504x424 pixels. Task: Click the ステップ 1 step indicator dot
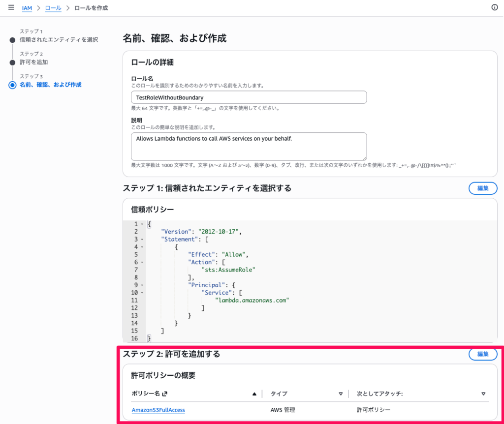[12, 40]
